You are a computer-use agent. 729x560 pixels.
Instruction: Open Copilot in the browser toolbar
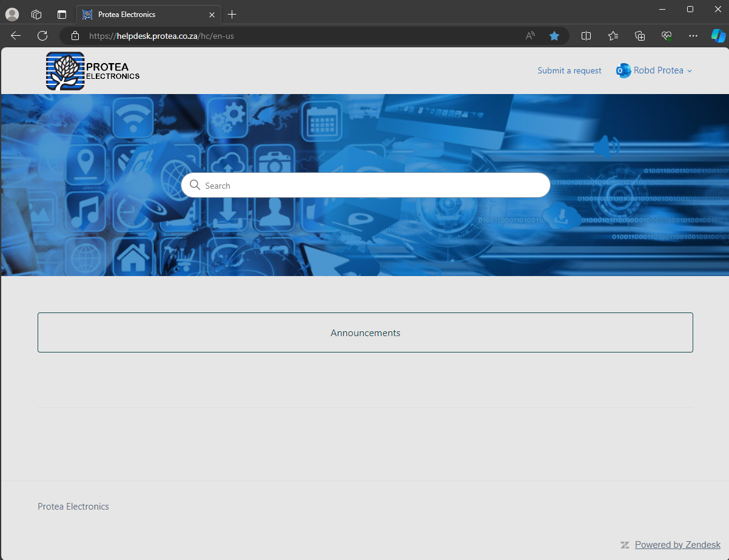click(x=718, y=35)
